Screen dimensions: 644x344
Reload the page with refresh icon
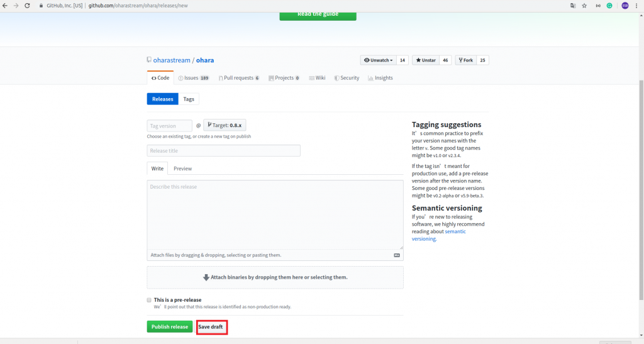pos(27,6)
